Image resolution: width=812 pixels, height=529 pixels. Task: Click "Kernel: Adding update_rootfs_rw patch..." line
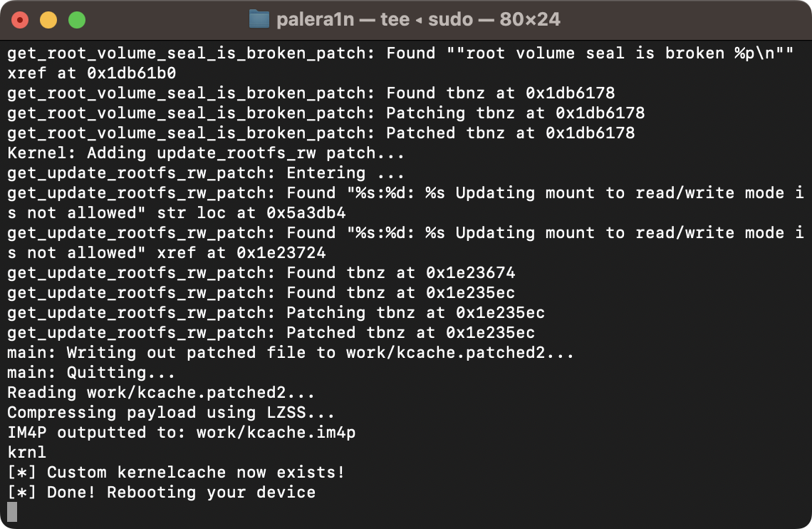coord(206,153)
